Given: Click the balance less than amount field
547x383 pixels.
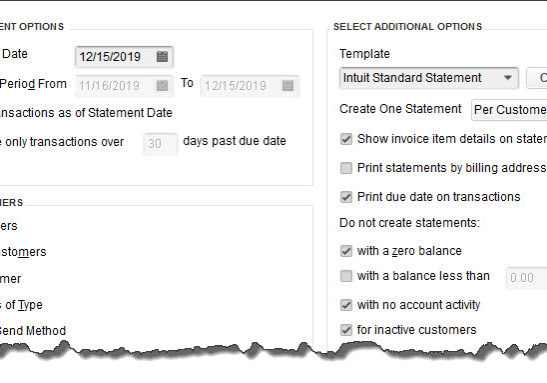Looking at the screenshot, I should (526, 278).
